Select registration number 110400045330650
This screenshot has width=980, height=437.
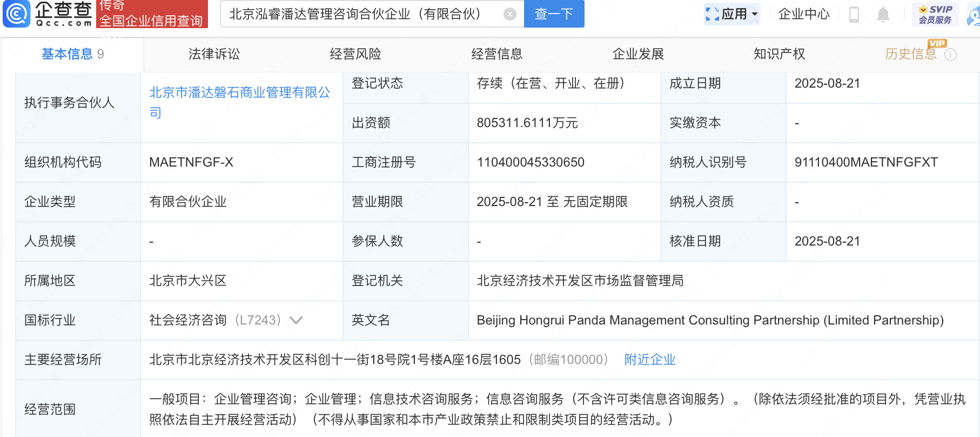[531, 162]
